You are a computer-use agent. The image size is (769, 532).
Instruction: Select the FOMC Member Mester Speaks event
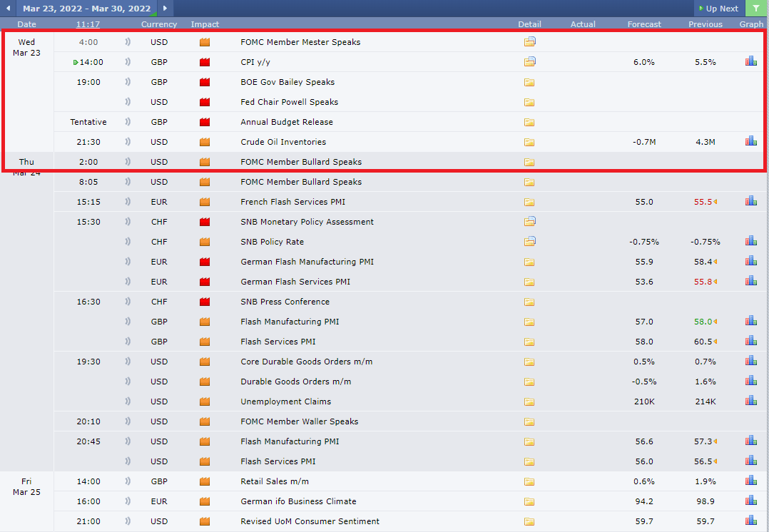tap(300, 42)
